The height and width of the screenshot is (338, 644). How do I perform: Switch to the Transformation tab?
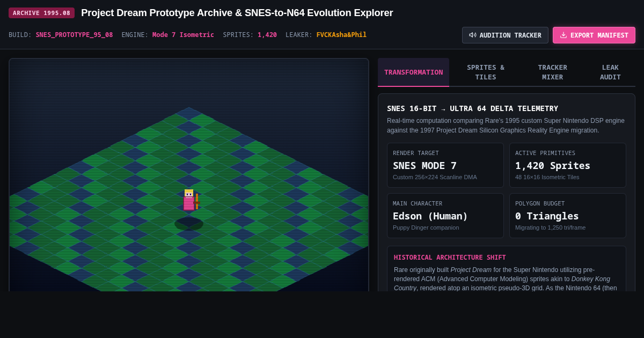click(413, 72)
